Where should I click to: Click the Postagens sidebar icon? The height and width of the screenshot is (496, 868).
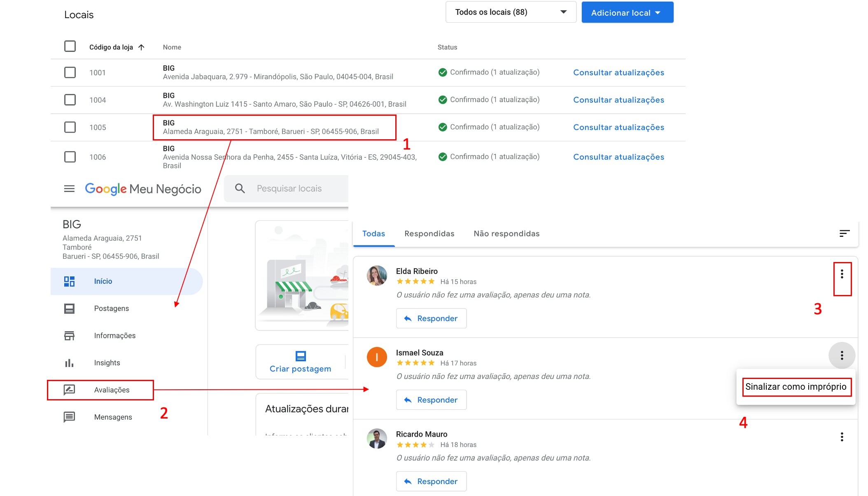(x=69, y=309)
